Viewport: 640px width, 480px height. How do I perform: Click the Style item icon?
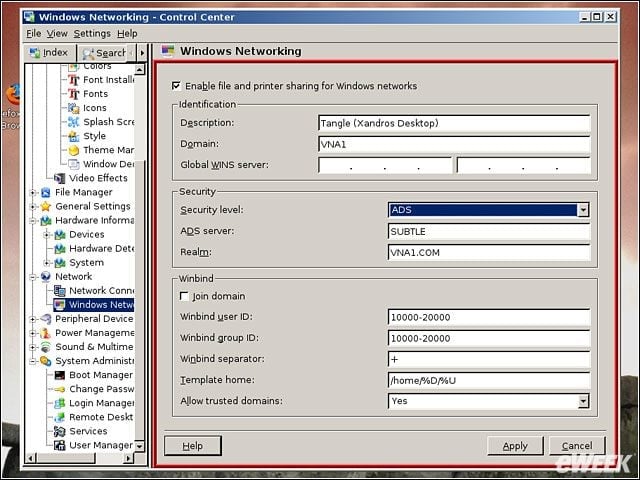tap(73, 136)
